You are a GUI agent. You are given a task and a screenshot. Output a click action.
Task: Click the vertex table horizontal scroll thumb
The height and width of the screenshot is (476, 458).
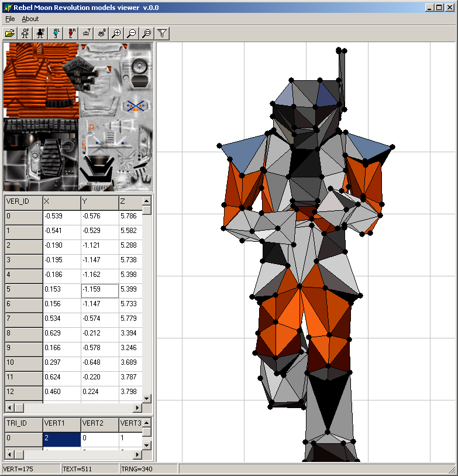click(x=19, y=407)
